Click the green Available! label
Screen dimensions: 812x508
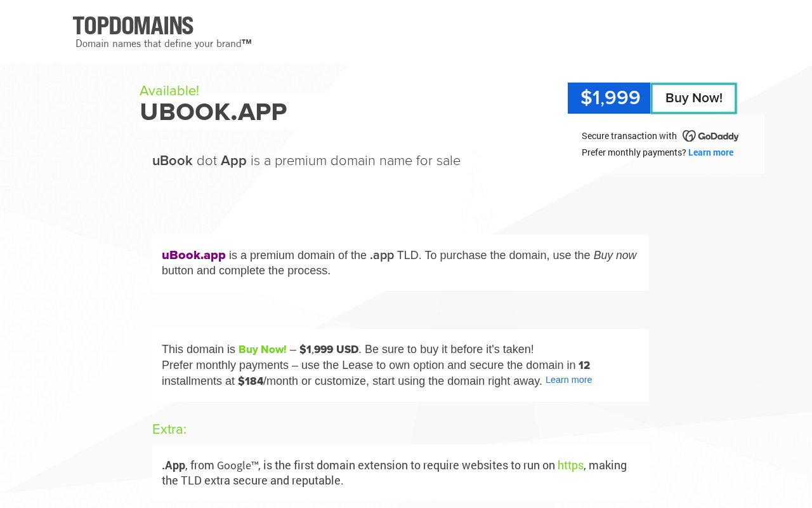click(169, 91)
